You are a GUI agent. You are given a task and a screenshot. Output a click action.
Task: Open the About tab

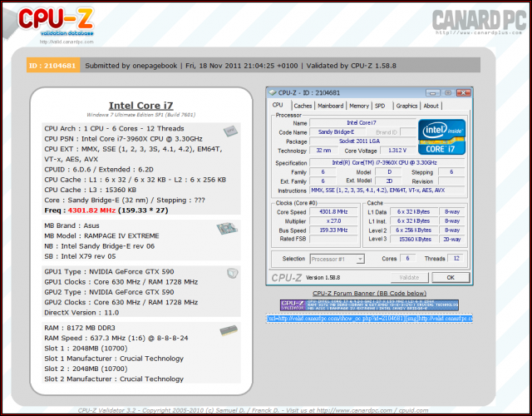tap(431, 106)
